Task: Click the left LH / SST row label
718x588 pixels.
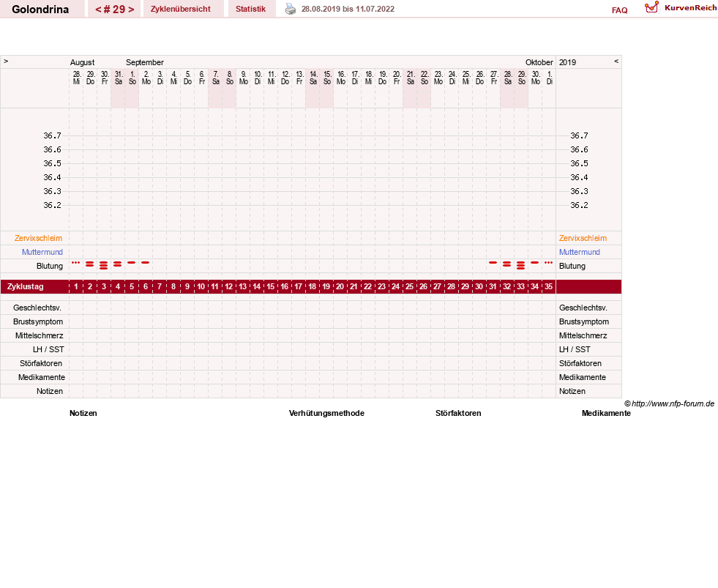Action: [x=48, y=350]
